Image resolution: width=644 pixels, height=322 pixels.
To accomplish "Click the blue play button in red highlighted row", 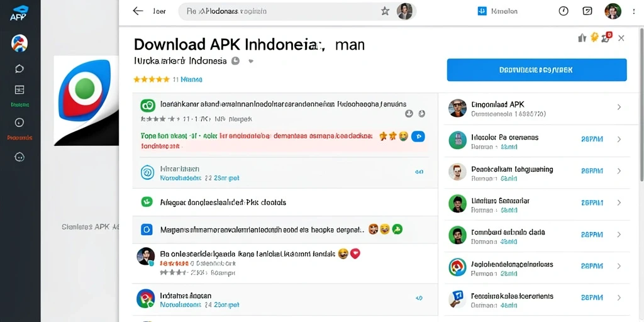I will (x=418, y=136).
